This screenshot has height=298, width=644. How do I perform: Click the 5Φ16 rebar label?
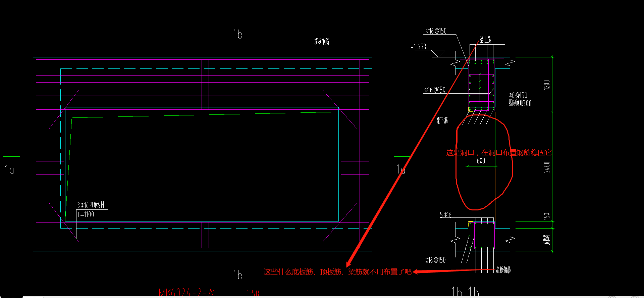(446, 215)
